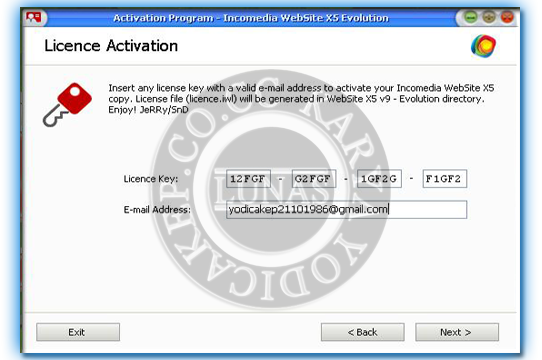Click into the E-mail Address field
Image resolution: width=542 pixels, height=360 pixels.
point(346,210)
